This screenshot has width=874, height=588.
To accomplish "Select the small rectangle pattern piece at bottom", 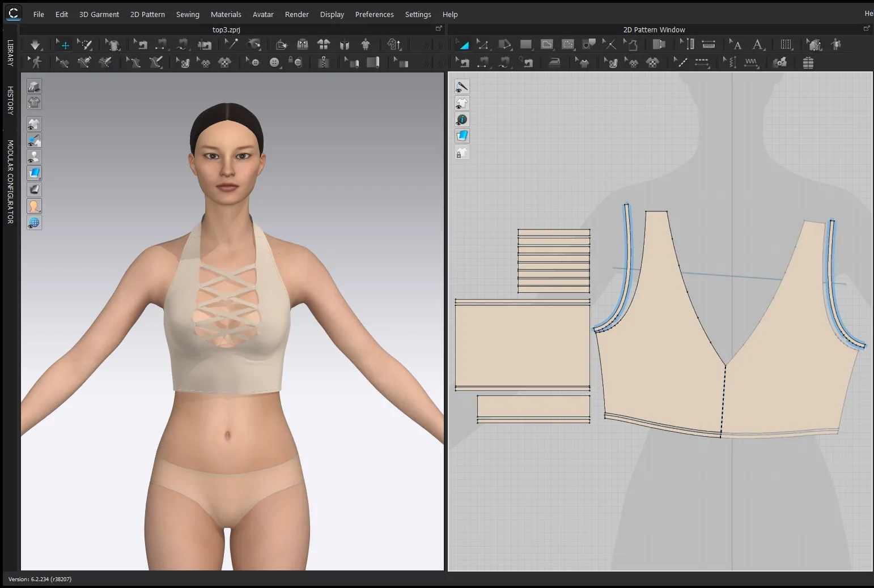I will click(533, 409).
